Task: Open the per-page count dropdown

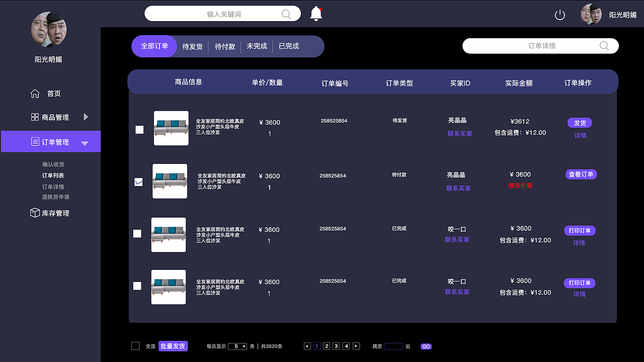Action: click(237, 346)
